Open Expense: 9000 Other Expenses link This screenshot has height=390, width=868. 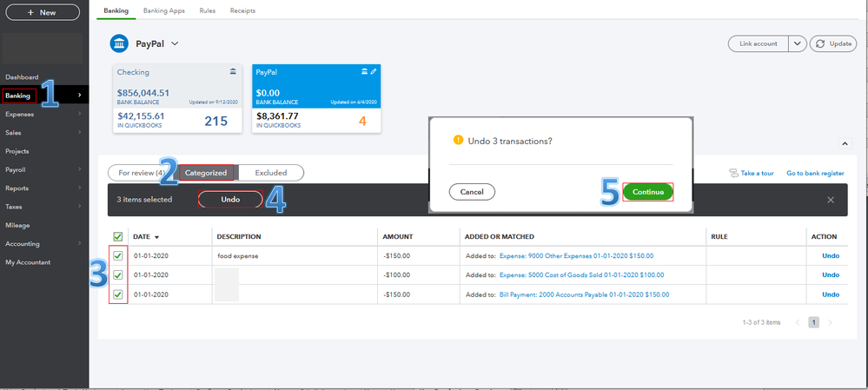[576, 256]
